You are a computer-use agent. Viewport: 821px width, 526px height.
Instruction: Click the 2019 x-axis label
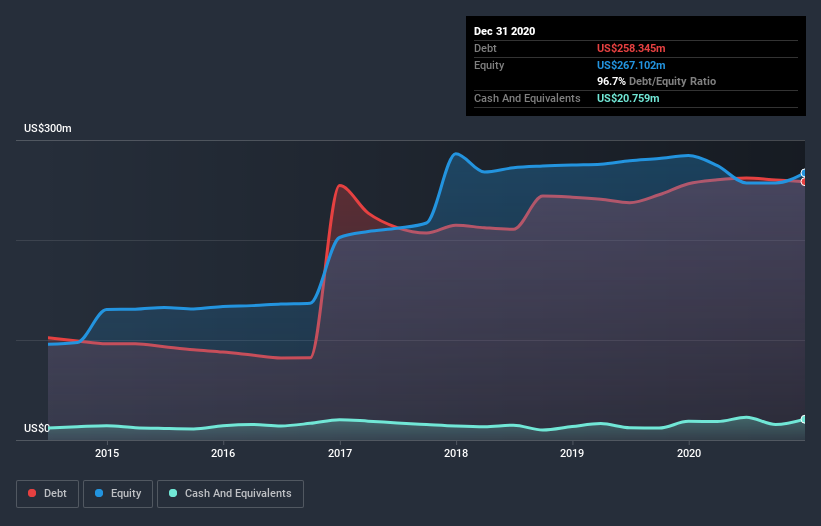572,453
